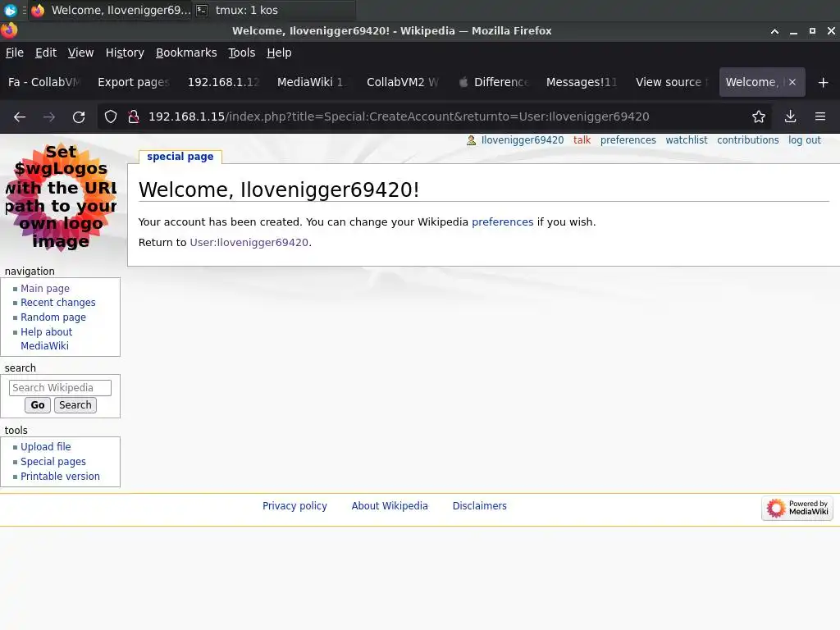Open the Special pages link
Screen dimensions: 840x630
pos(53,462)
